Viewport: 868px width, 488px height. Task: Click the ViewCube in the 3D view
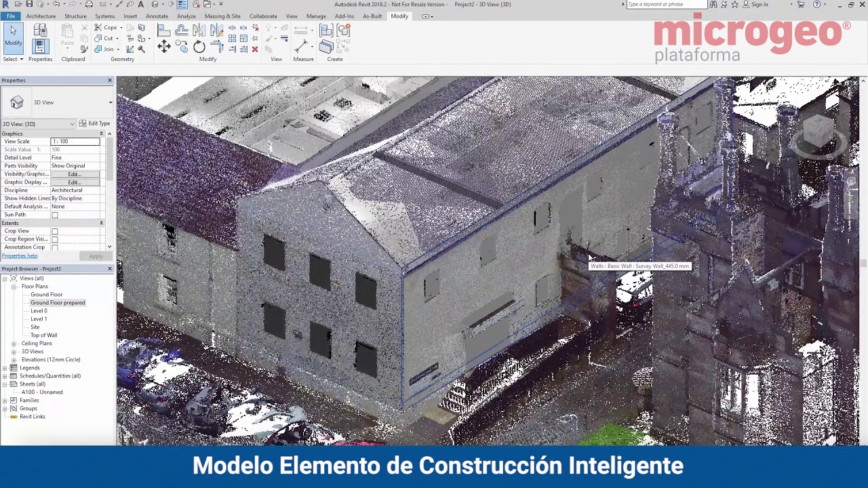tap(818, 130)
